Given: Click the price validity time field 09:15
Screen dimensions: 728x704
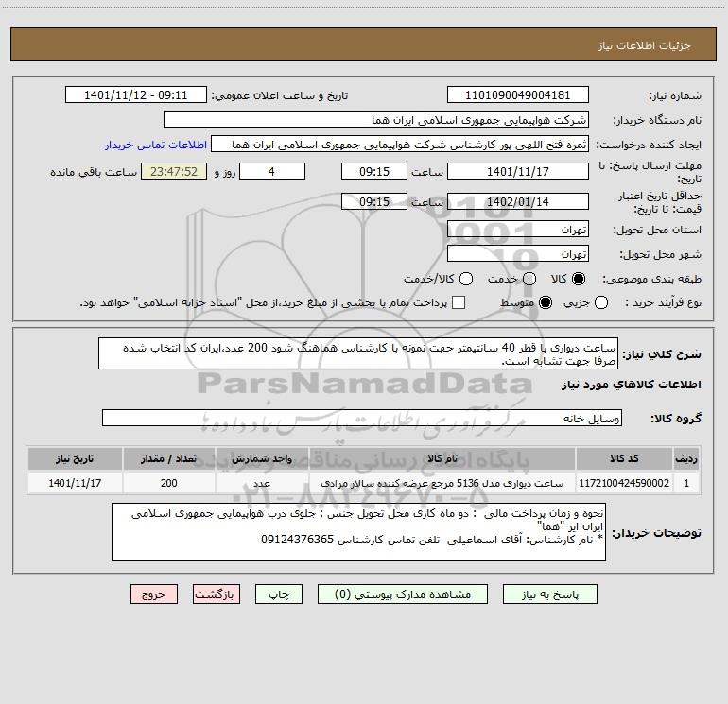Looking at the screenshot, I should click(x=374, y=202).
